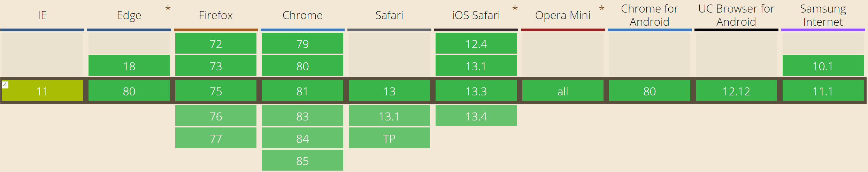Click the Opera Mini all cell
Viewport: 868px width, 172px height.
click(x=563, y=91)
